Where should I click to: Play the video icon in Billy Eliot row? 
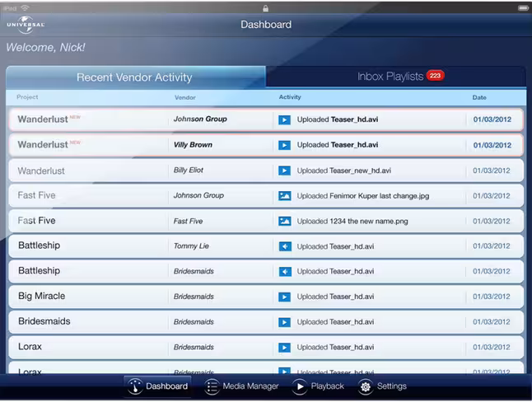click(x=284, y=171)
